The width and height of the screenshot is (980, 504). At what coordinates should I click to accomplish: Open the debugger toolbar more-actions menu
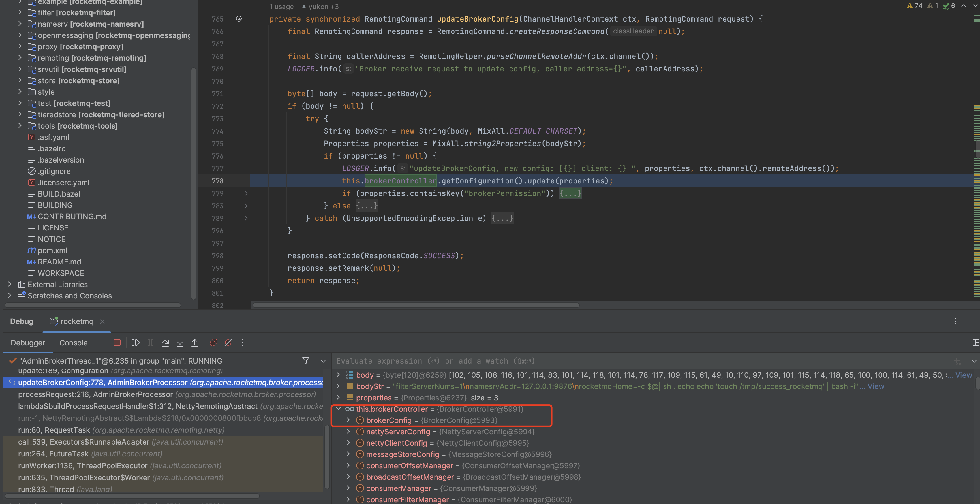pyautogui.click(x=243, y=343)
